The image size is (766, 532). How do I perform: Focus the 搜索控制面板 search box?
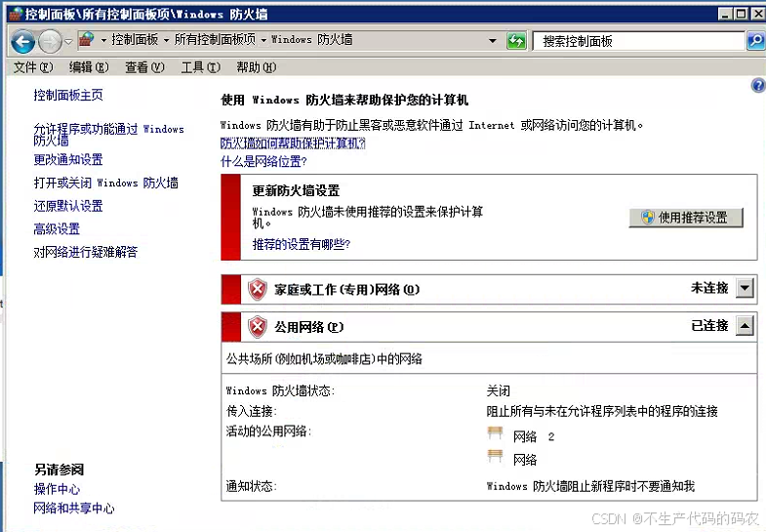[x=638, y=41]
